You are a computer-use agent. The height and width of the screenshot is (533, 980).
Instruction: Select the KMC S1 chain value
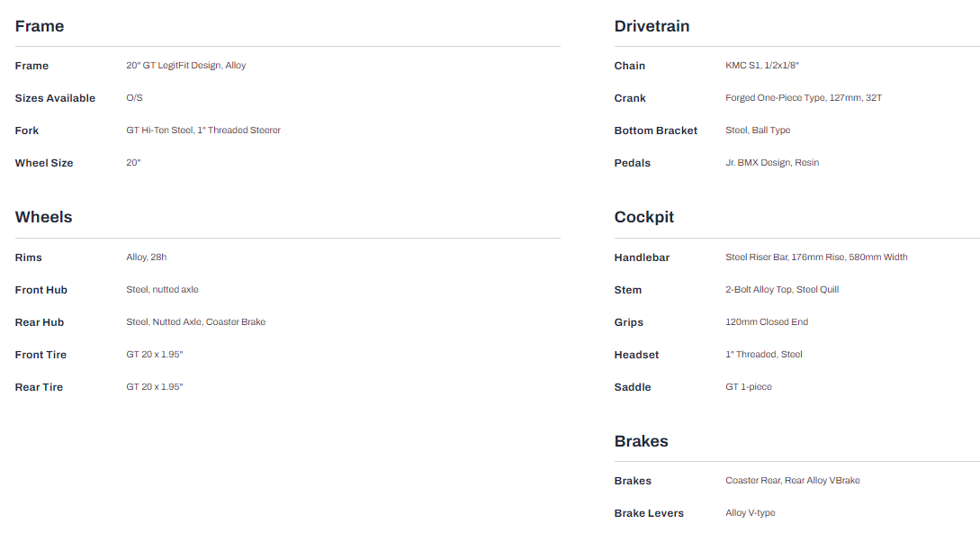click(x=761, y=66)
